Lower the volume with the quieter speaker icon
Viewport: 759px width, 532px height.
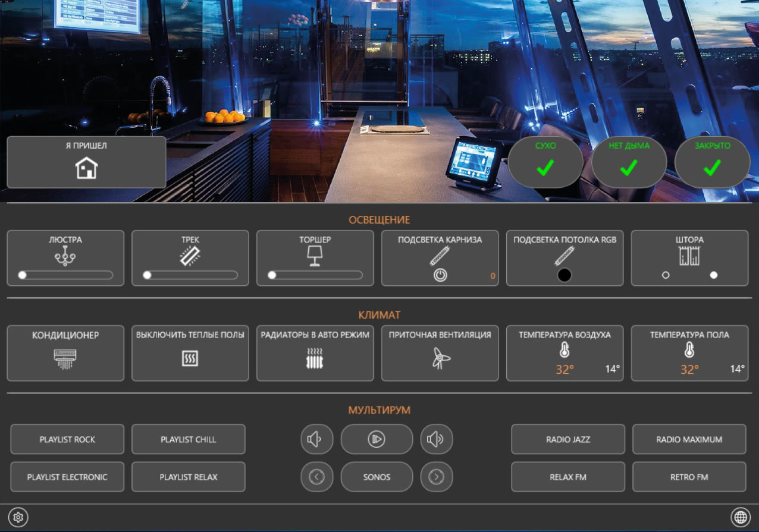tap(316, 439)
